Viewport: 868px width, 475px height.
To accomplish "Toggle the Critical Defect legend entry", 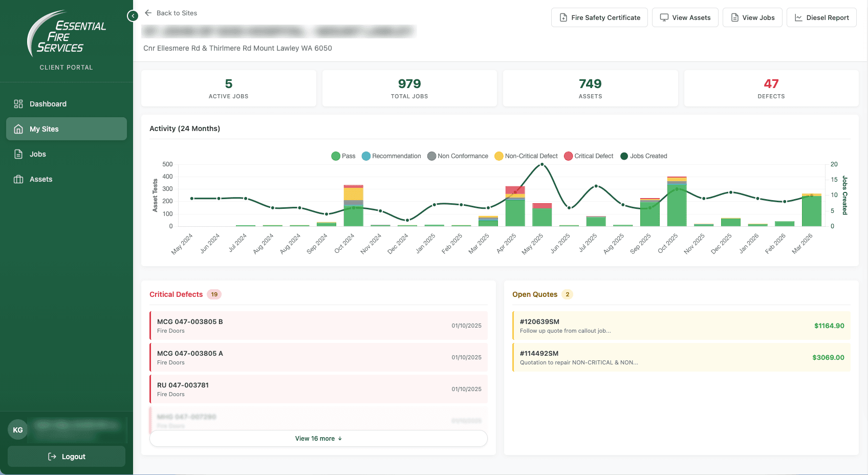I will point(589,156).
